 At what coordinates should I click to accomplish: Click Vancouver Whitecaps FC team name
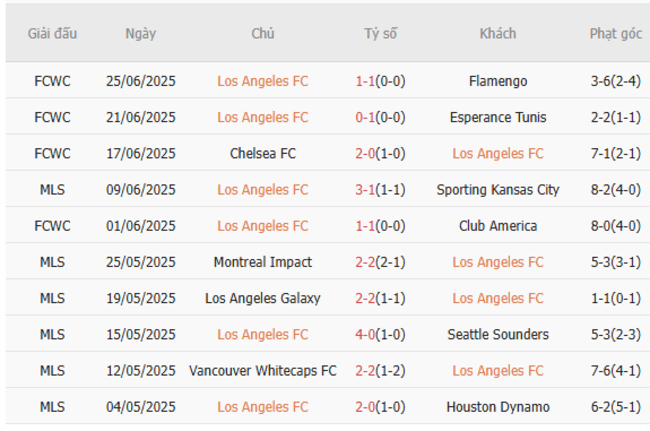click(x=263, y=371)
